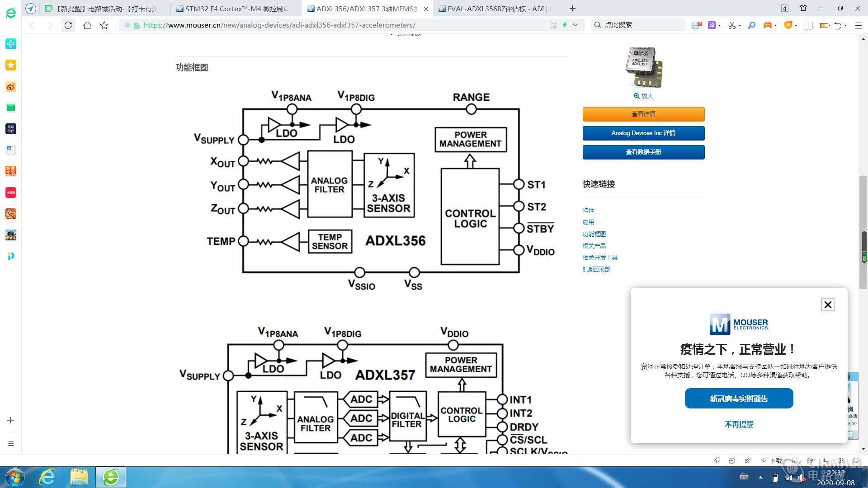868x488 pixels.
Task: Switch to EVAL-ADXL356BZ评估板 tab
Action: coord(497,9)
